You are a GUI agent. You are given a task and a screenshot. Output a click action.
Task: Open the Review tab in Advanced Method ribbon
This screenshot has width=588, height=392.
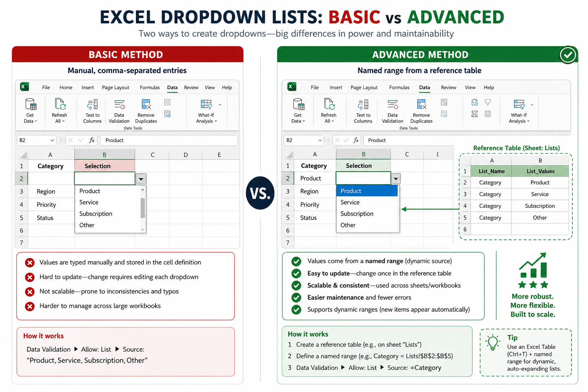pos(449,87)
